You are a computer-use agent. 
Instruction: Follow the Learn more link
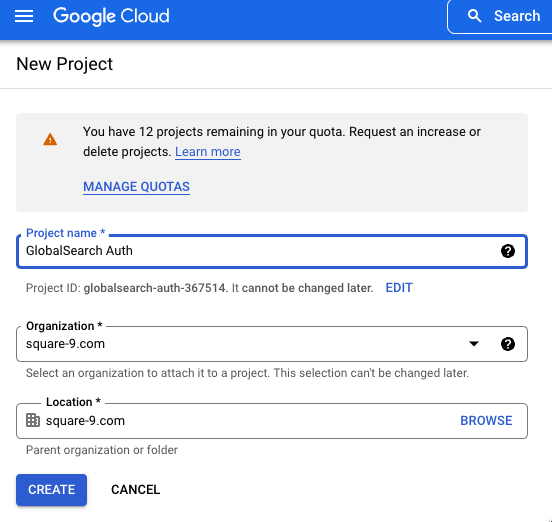point(208,152)
